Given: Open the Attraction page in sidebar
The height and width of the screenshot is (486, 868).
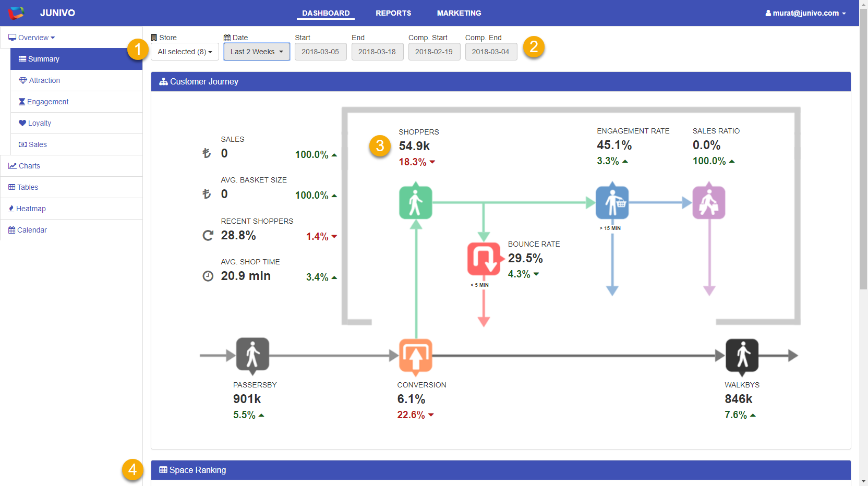Looking at the screenshot, I should (44, 80).
